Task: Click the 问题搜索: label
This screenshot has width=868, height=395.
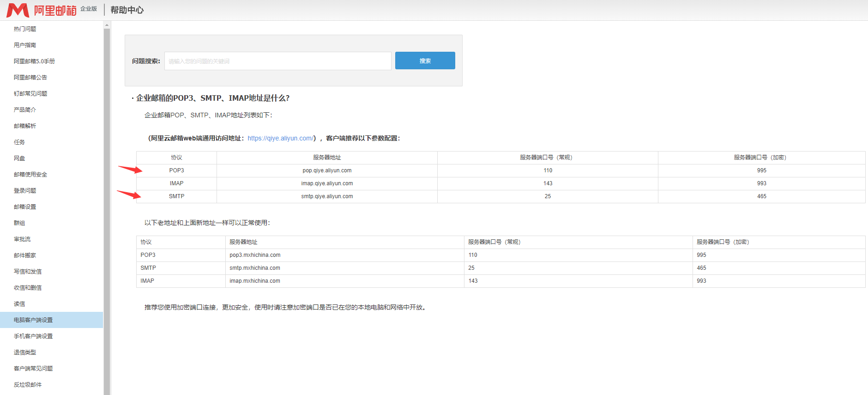Action: (146, 61)
